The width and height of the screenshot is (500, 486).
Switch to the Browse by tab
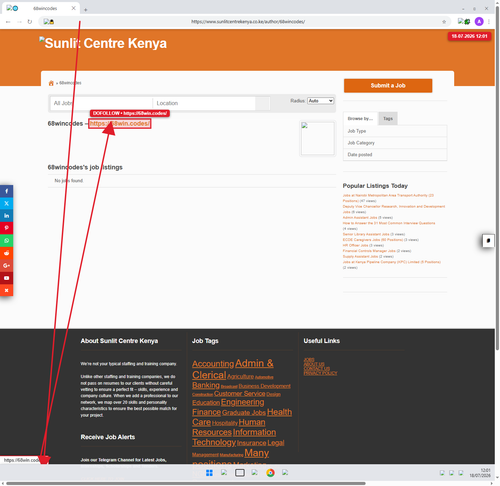click(360, 119)
